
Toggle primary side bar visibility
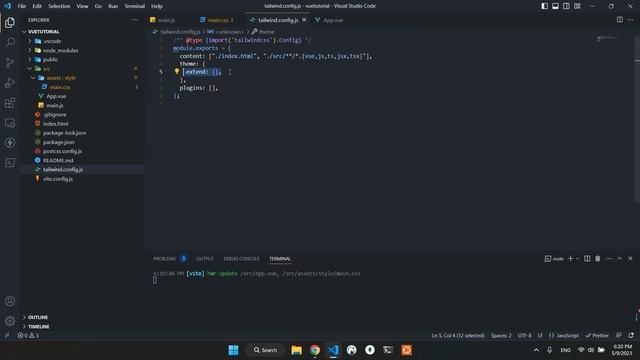544,6
